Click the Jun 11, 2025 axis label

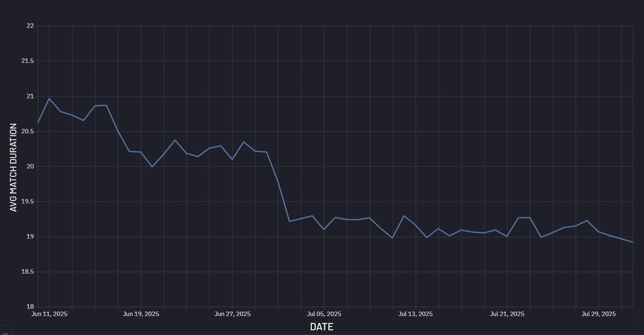(x=49, y=314)
